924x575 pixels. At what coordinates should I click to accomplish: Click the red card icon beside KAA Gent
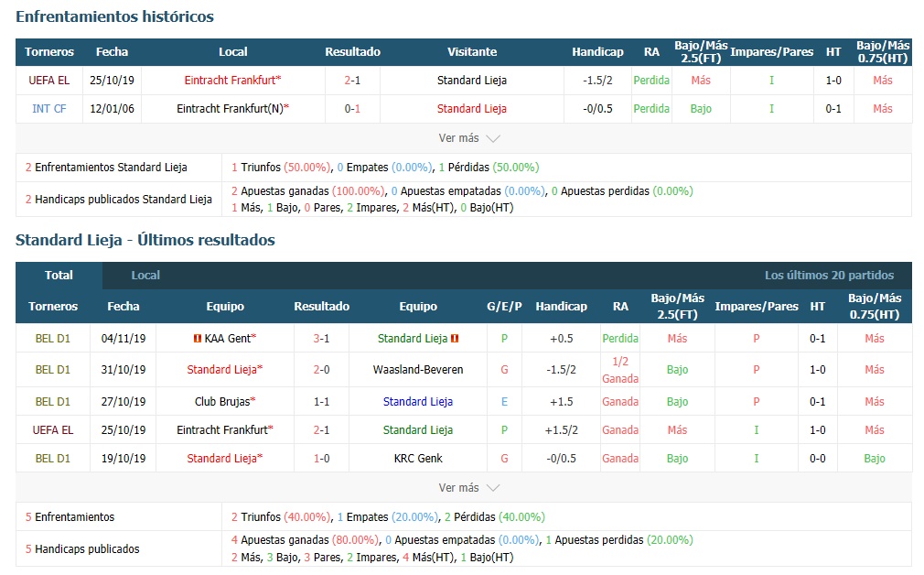click(x=198, y=339)
